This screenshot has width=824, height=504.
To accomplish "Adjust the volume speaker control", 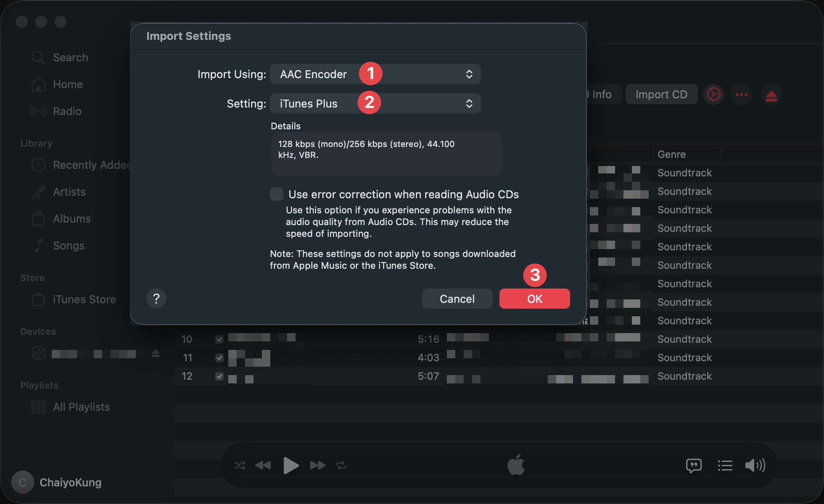I will tap(755, 465).
